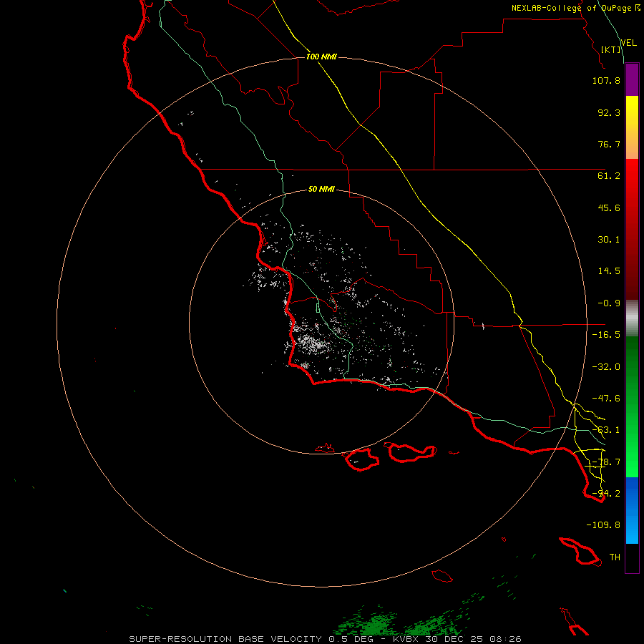Click the gray near-zero segment of the color bar
Image resolution: width=644 pixels, height=644 pixels.
632,318
